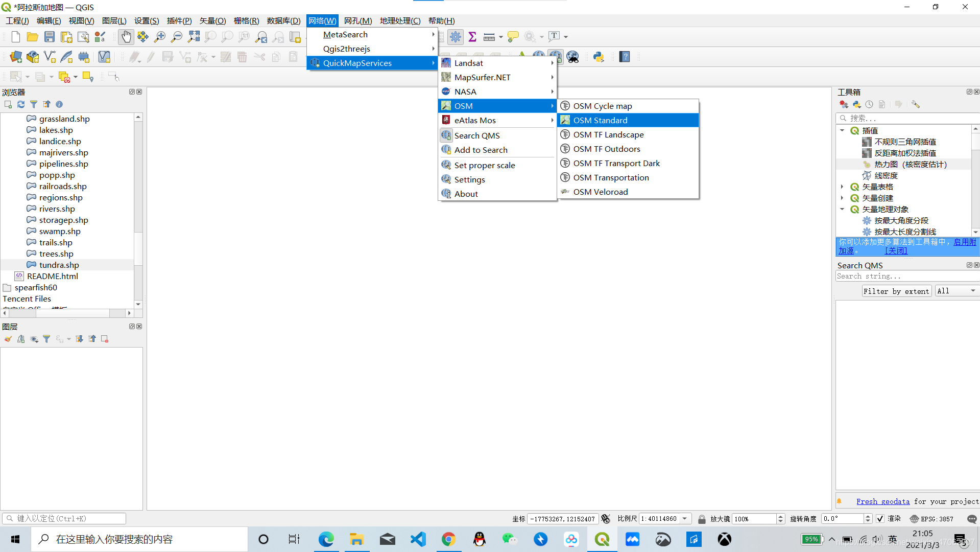Click the Map Tips speech bubble icon
The height and width of the screenshot is (552, 980).
(513, 37)
